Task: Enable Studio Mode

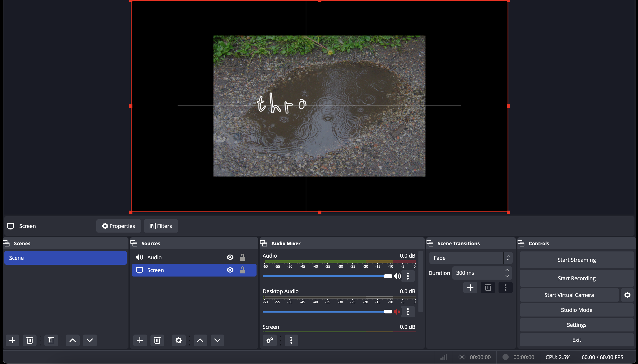Action: [x=576, y=310]
